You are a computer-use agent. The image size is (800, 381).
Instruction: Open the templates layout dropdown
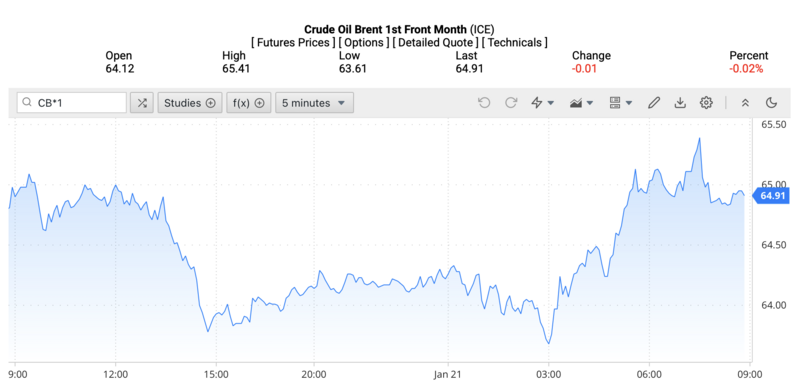[x=620, y=103]
